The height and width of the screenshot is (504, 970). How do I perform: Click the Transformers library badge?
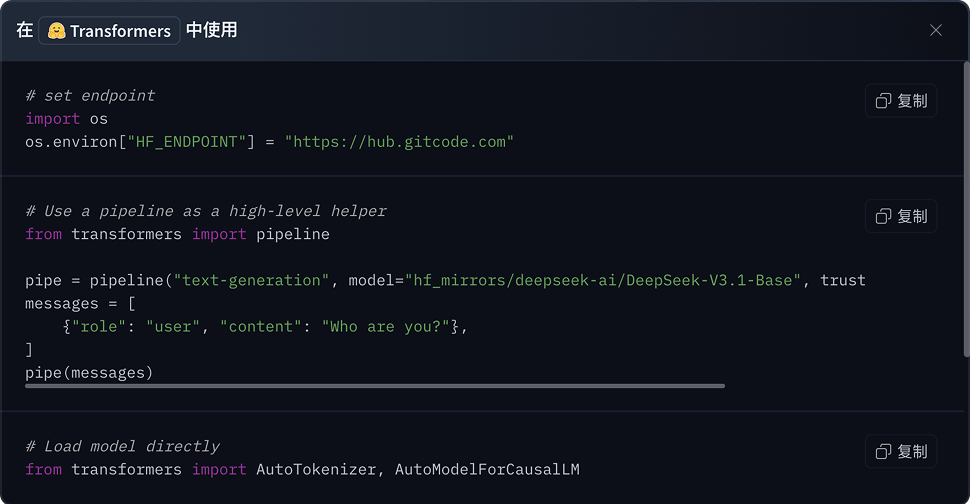click(110, 31)
